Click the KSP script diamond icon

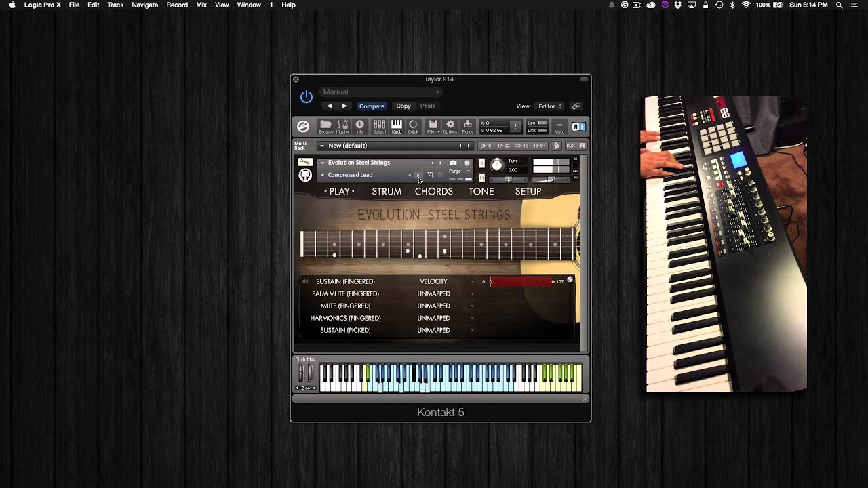(557, 146)
